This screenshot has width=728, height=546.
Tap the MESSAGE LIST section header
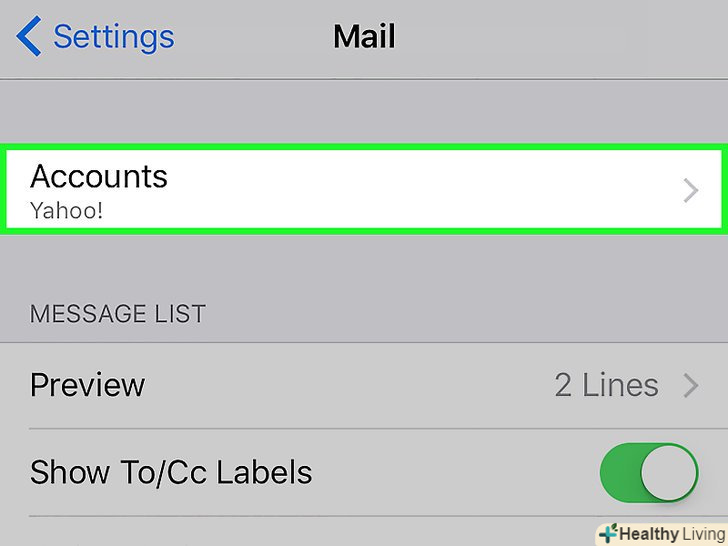point(117,314)
